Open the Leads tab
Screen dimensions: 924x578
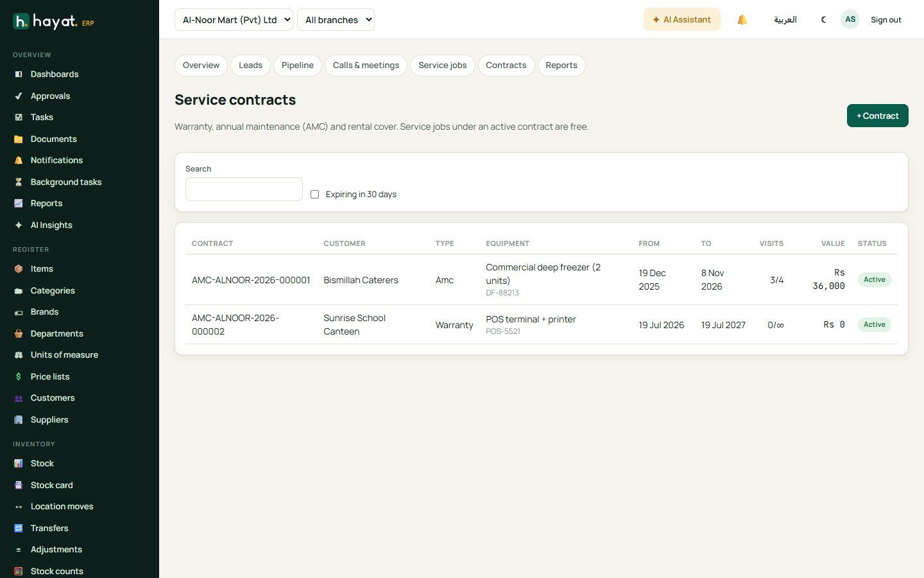click(x=250, y=66)
